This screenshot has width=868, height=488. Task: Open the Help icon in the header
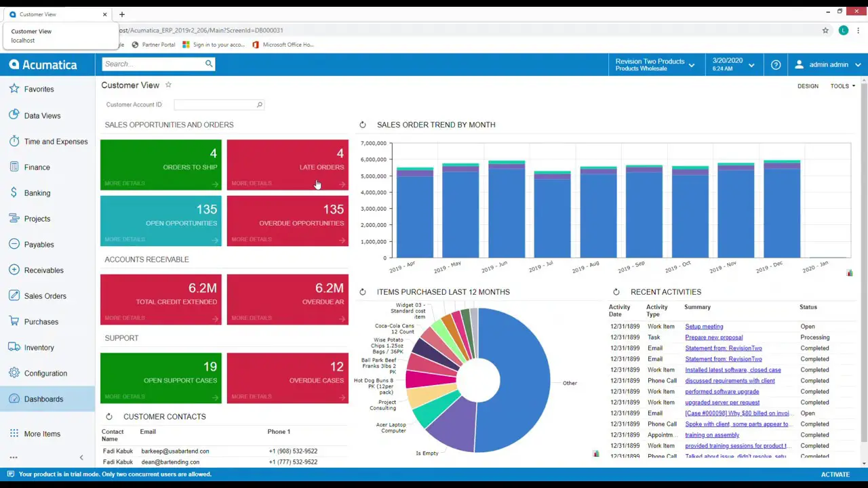(x=775, y=64)
